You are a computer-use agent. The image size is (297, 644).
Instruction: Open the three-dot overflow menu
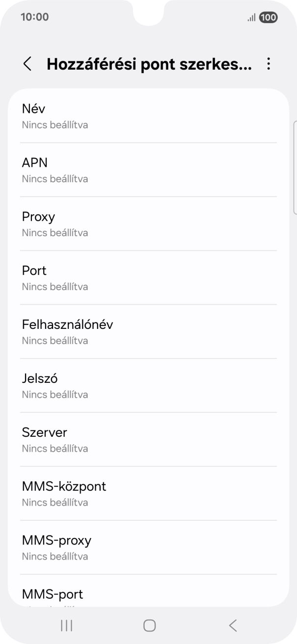click(270, 64)
